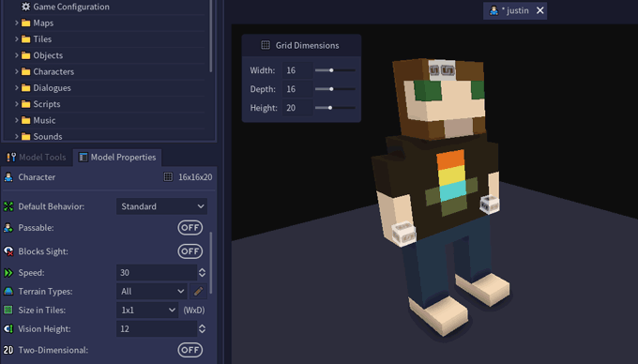Click the Vision Height input field

pyautogui.click(x=157, y=328)
